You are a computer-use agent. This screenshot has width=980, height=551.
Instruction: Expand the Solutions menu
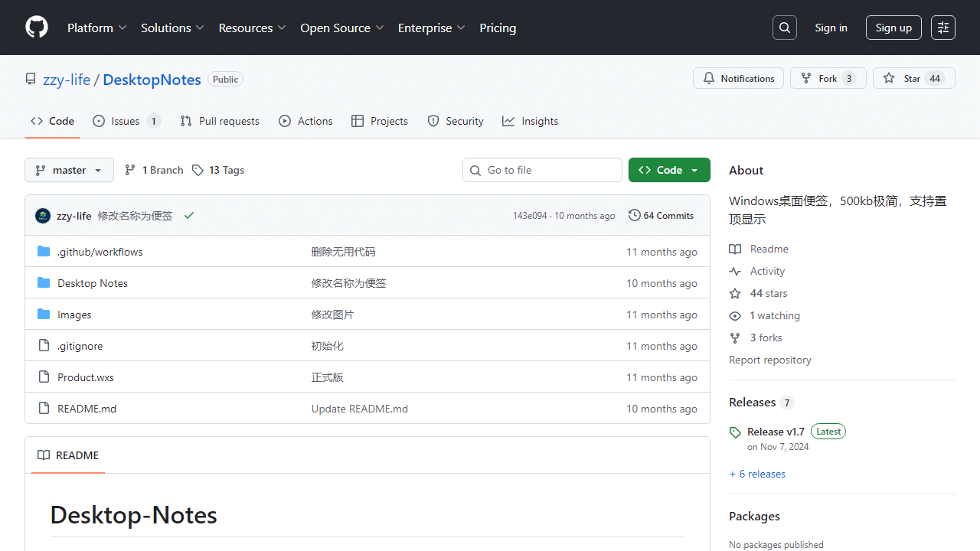(172, 28)
